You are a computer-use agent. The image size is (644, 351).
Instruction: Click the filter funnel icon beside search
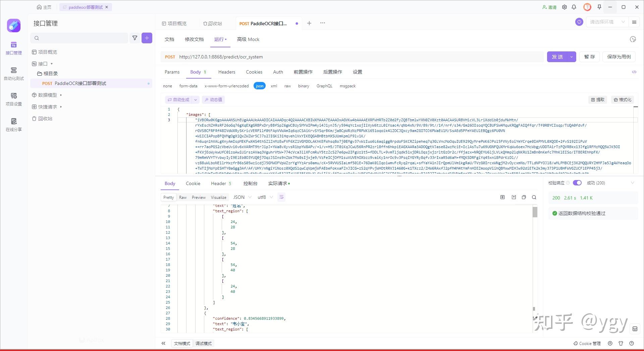[x=135, y=38]
